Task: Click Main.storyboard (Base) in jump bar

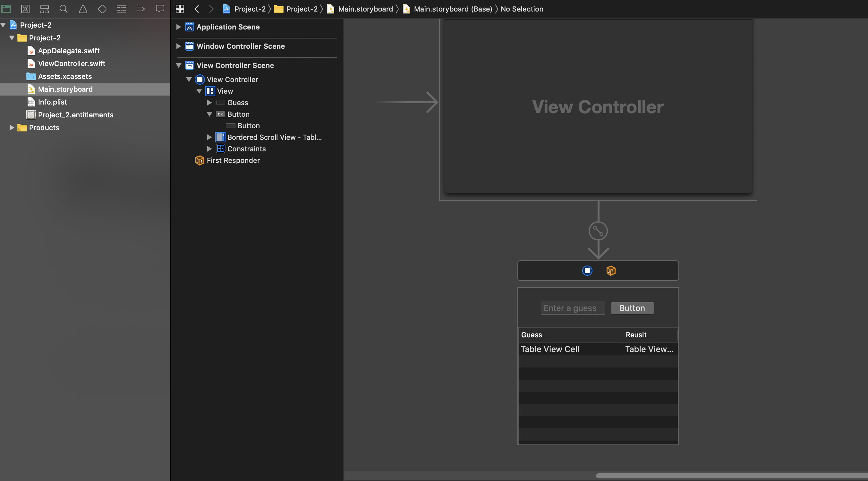Action: pyautogui.click(x=453, y=9)
